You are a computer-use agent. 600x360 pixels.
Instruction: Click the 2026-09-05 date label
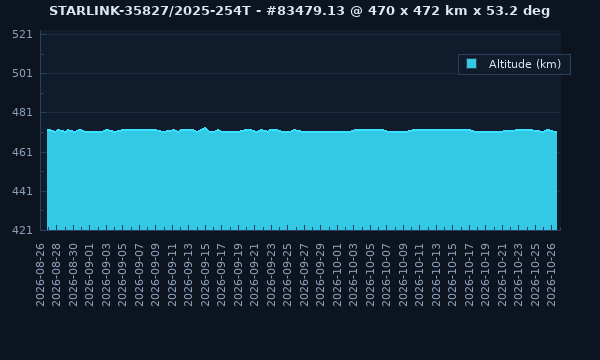pyautogui.click(x=122, y=274)
